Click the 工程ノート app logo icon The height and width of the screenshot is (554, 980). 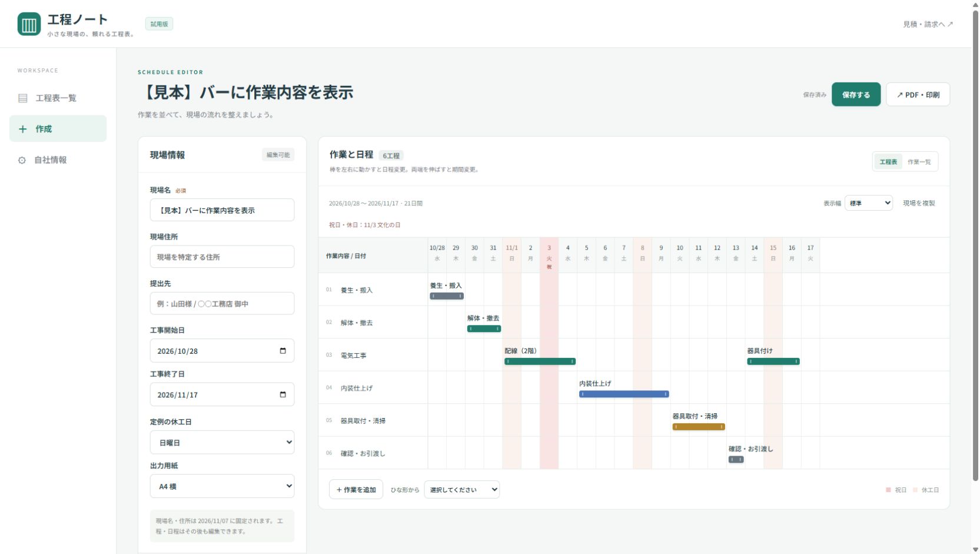pyautogui.click(x=29, y=24)
